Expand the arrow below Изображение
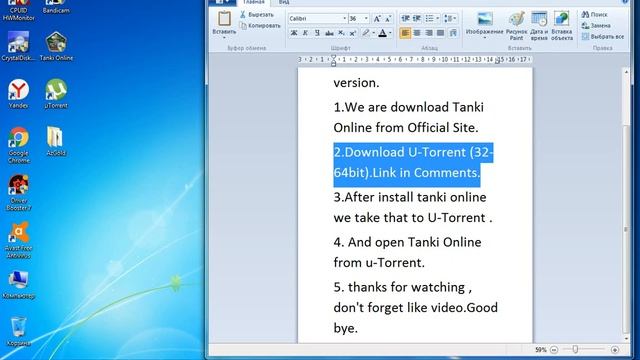The image size is (640, 360). coord(484,38)
